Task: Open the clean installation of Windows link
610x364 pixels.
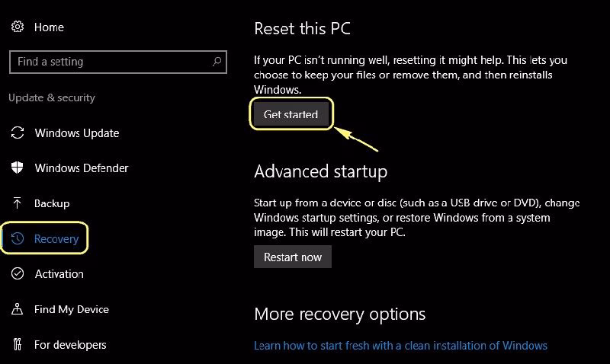Action: point(400,345)
